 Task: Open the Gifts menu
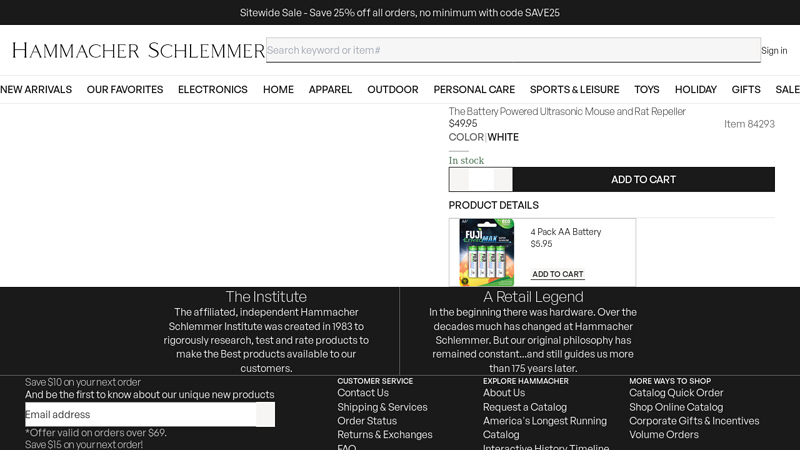tap(746, 89)
